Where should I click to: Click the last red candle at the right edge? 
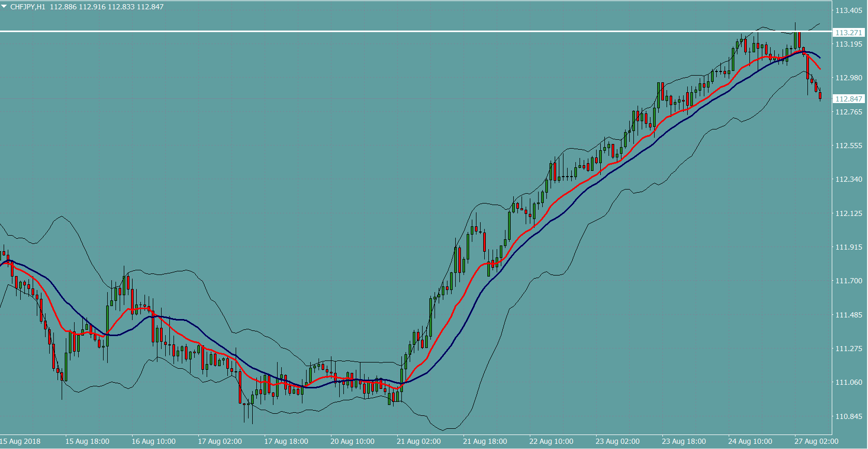[x=820, y=95]
